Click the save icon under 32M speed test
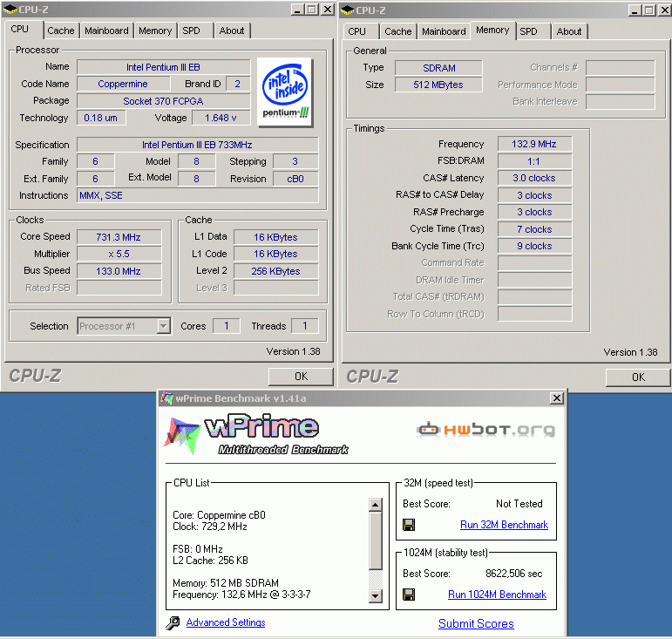 pyautogui.click(x=409, y=525)
